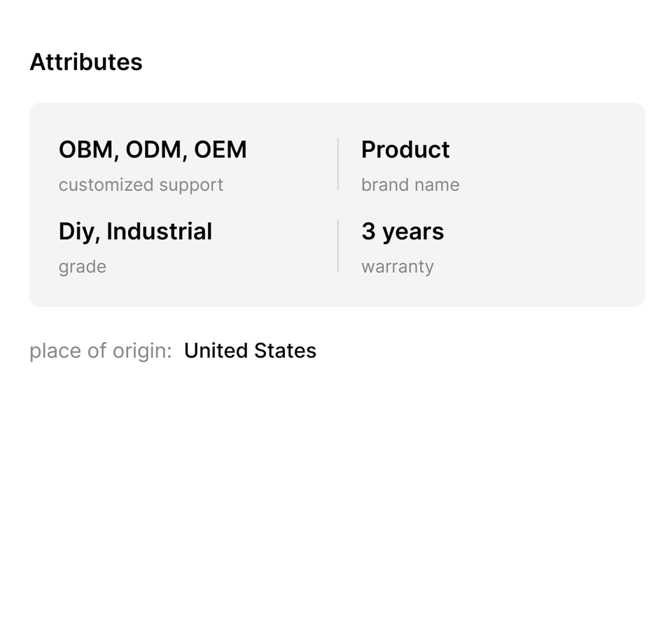Viewport: 672px width, 638px height.
Task: Click the warranty attribute label
Action: (x=398, y=267)
